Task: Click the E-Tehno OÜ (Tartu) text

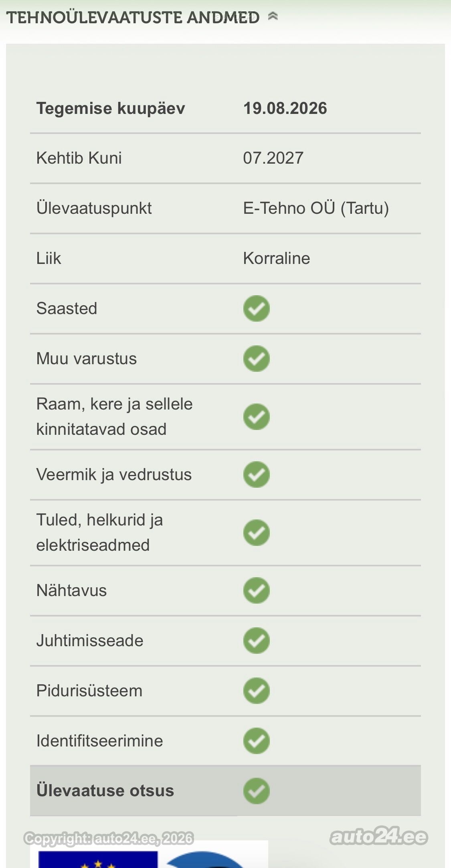Action: 316,208
